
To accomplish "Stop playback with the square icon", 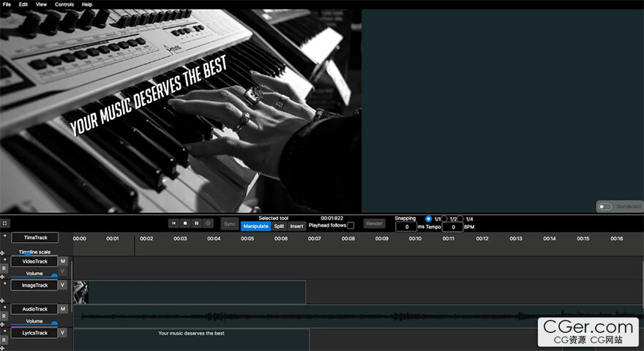I will coord(185,223).
